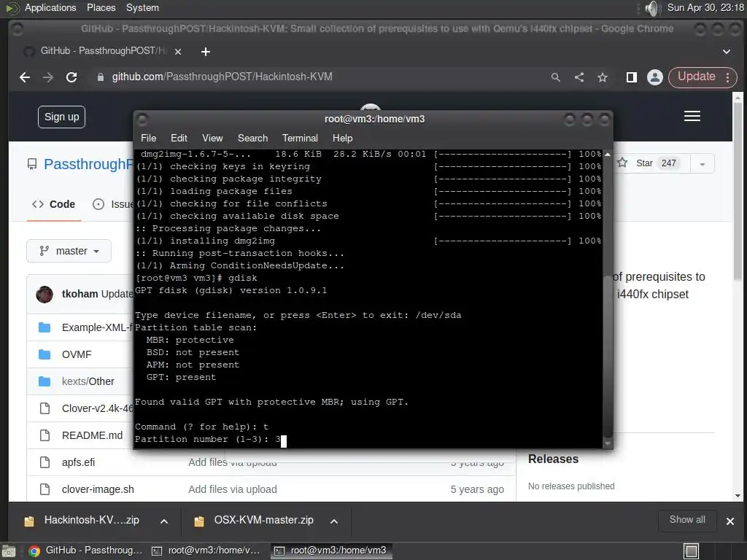
Task: Click the Releases heading
Action: coord(553,459)
